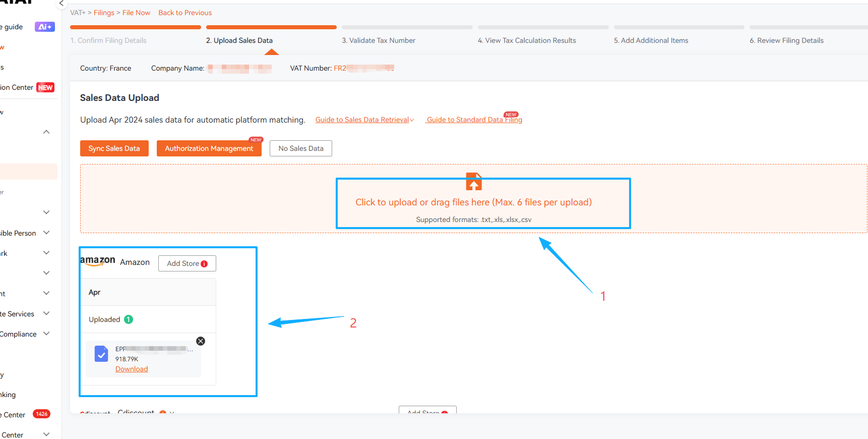
Task: Open Guide to Sales Data Retrieval dropdown
Action: pos(364,120)
